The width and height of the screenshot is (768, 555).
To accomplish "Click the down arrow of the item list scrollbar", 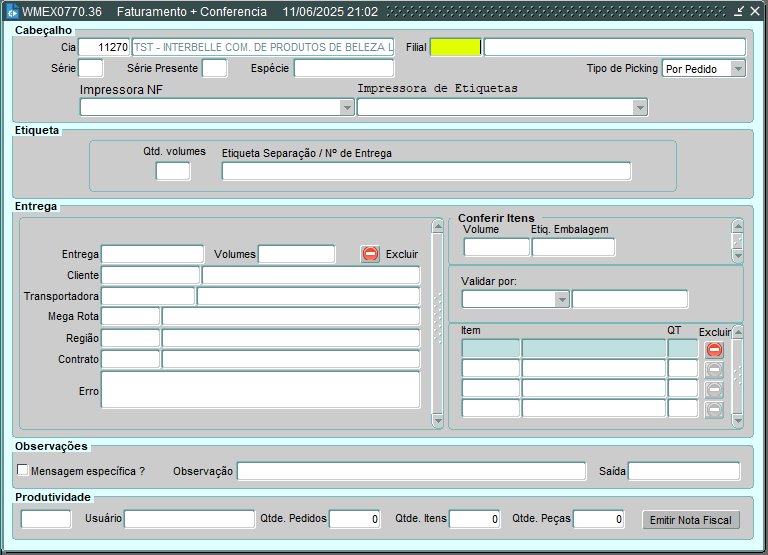I will click(738, 421).
